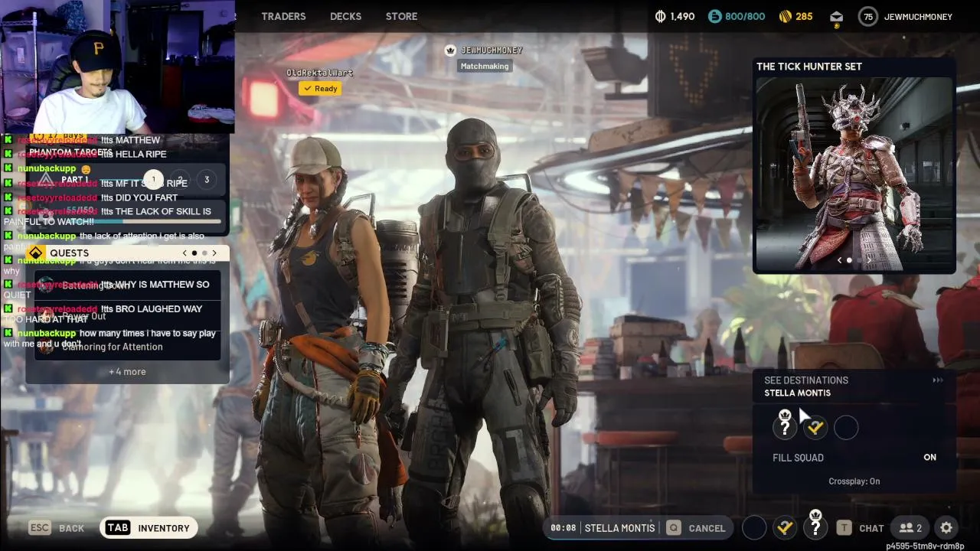Select the second Quests page dot

(x=204, y=253)
